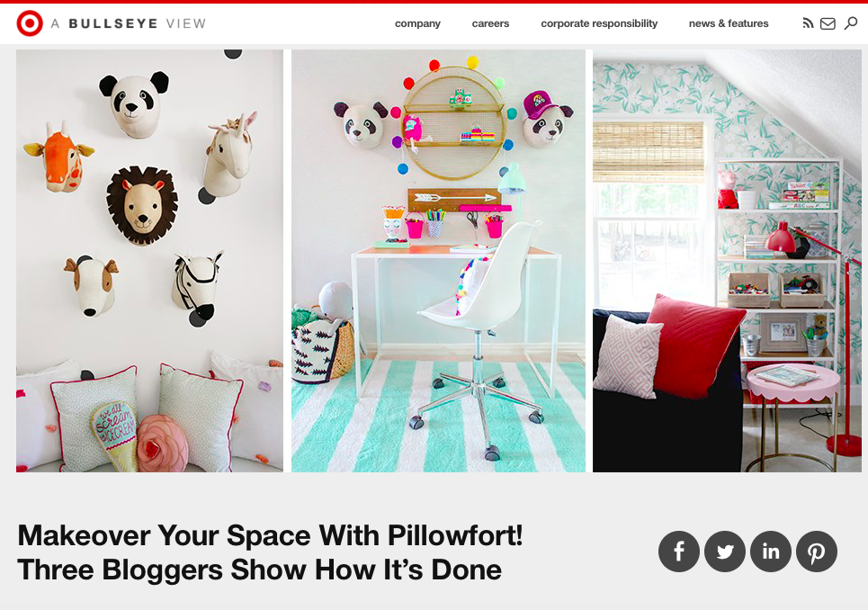Open the corporate responsibility menu

pos(599,23)
